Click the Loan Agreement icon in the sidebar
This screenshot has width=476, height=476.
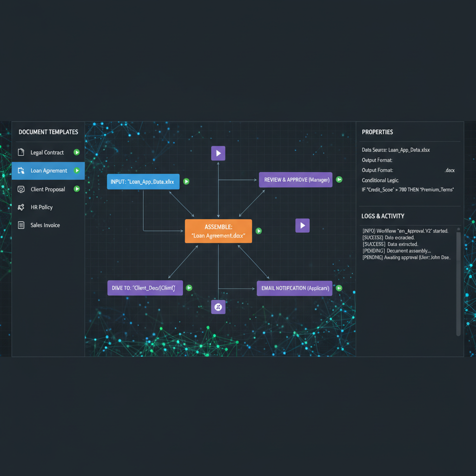pos(20,171)
